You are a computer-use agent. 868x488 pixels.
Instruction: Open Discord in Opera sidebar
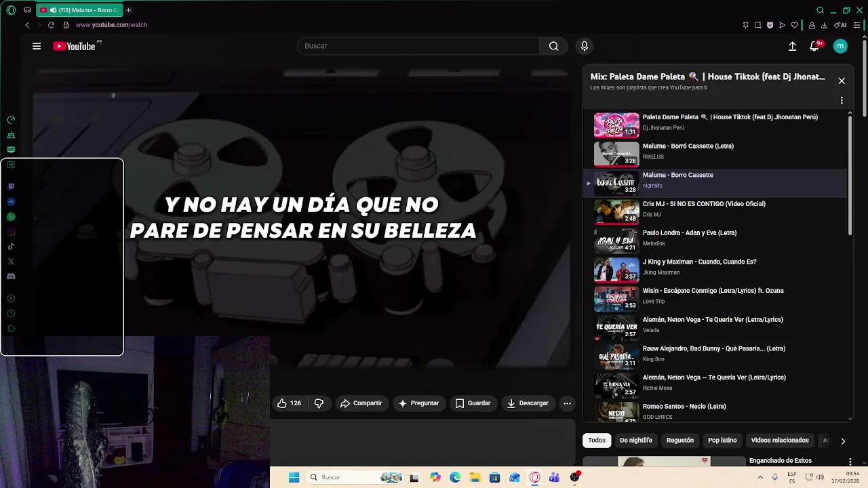11,277
